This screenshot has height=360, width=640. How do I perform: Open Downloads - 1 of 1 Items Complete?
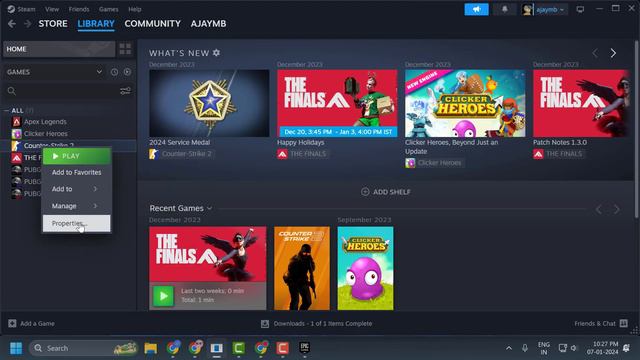point(323,324)
